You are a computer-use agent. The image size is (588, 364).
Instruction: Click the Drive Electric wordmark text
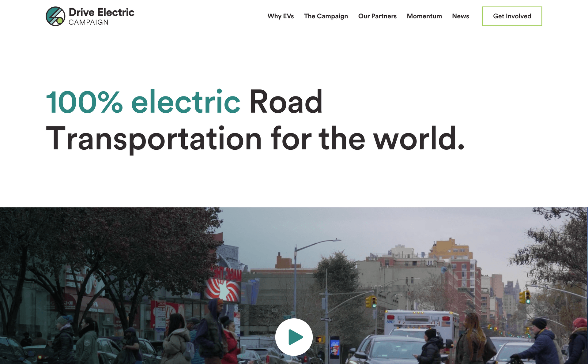click(x=101, y=12)
